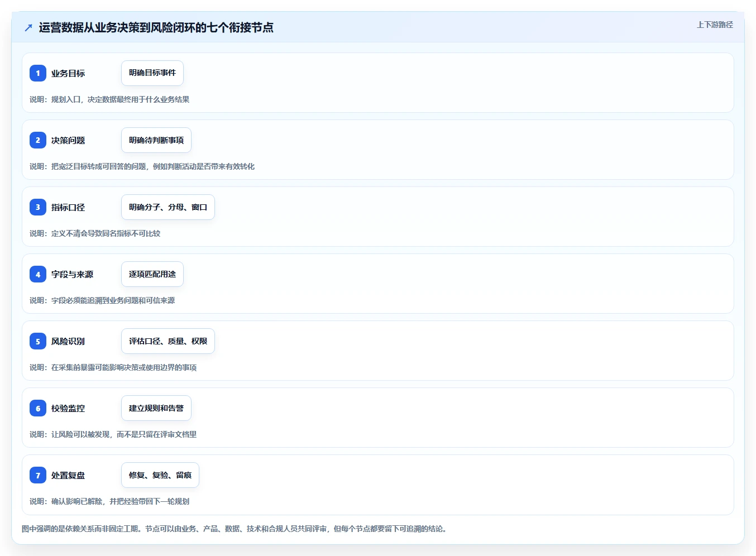Viewport: 756px width, 556px height.
Task: Click the number 6 step badge
Action: 38,408
